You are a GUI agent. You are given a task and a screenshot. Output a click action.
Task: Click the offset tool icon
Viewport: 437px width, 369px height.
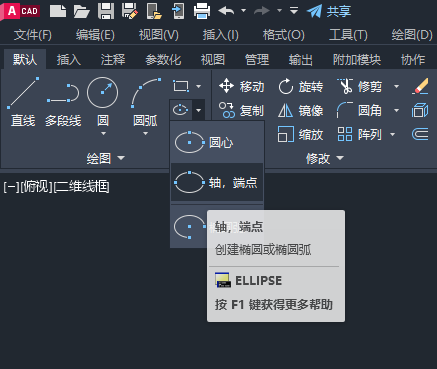coord(420,134)
